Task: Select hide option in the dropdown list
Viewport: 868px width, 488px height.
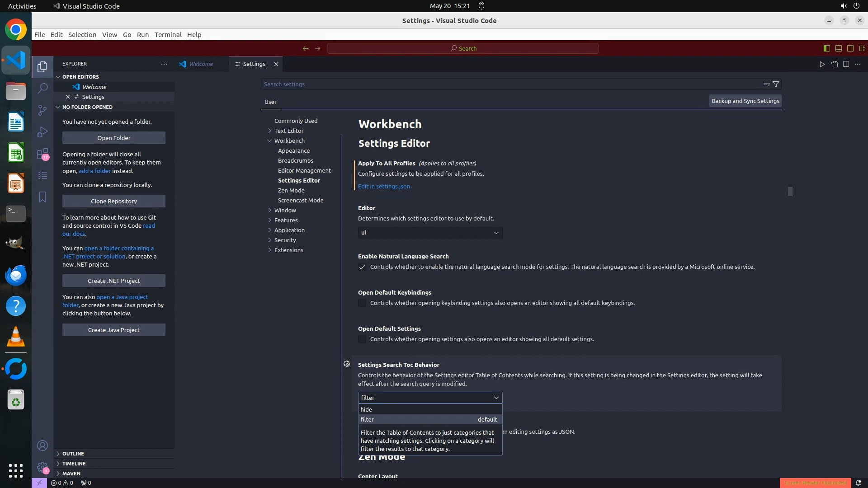Action: click(430, 409)
